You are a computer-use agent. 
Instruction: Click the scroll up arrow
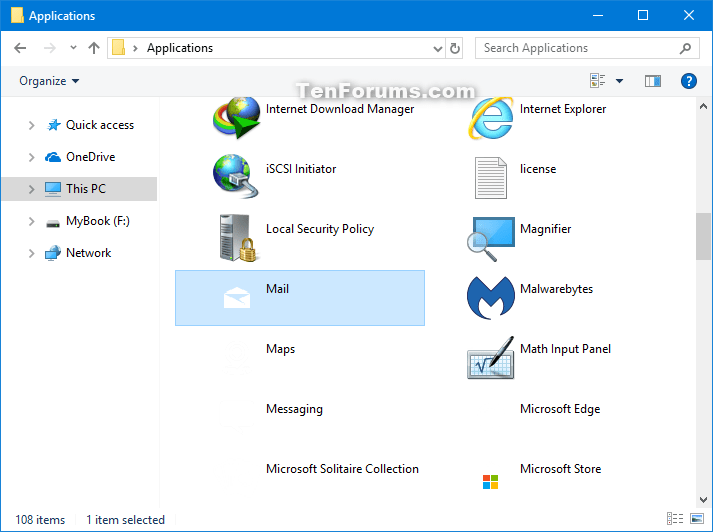(703, 106)
